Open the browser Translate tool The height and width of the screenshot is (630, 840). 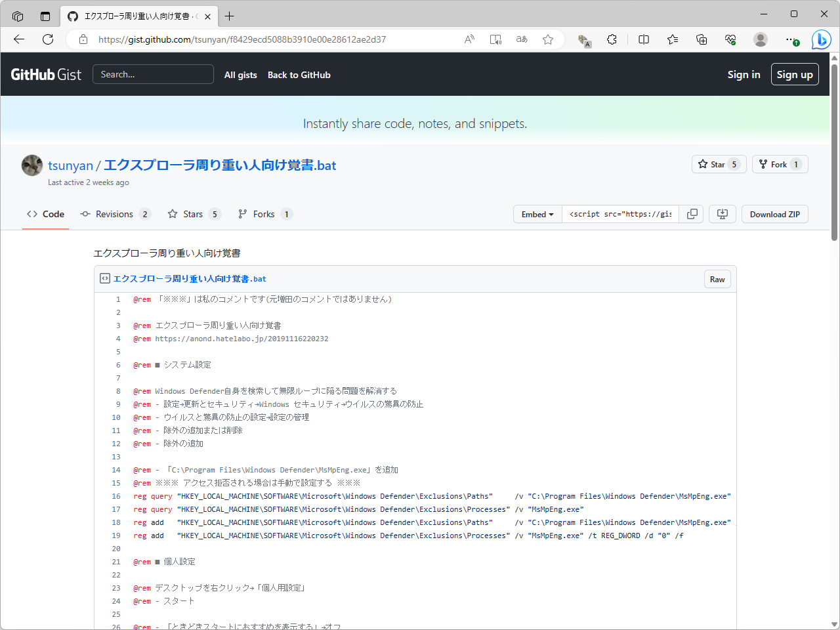521,39
